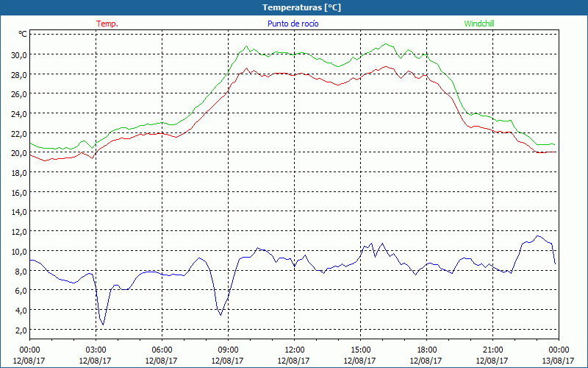Click the 14,0 y-axis value
The width and height of the screenshot is (588, 368).
pyautogui.click(x=19, y=212)
